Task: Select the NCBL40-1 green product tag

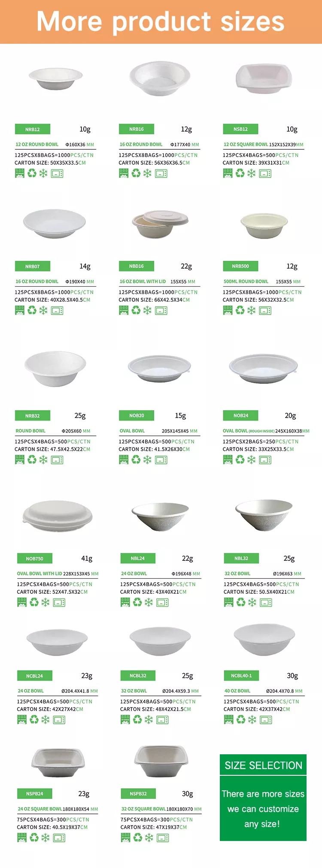Action: pyautogui.click(x=242, y=675)
